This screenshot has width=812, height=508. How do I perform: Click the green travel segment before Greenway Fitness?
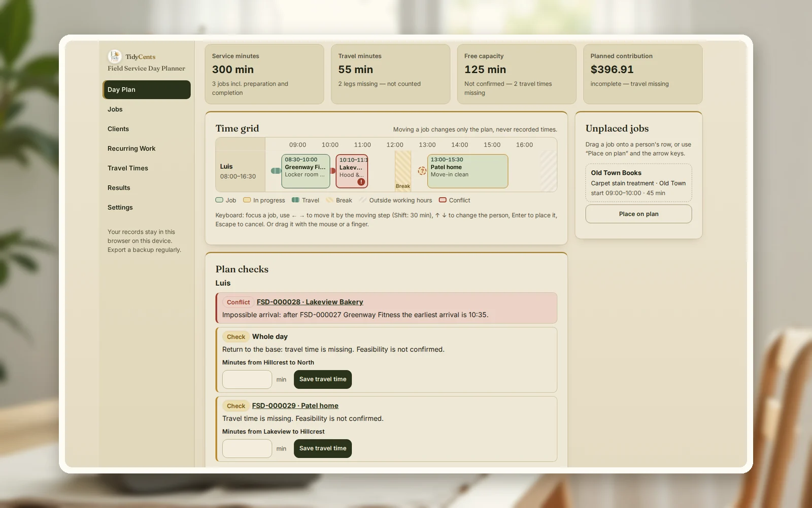click(x=276, y=171)
